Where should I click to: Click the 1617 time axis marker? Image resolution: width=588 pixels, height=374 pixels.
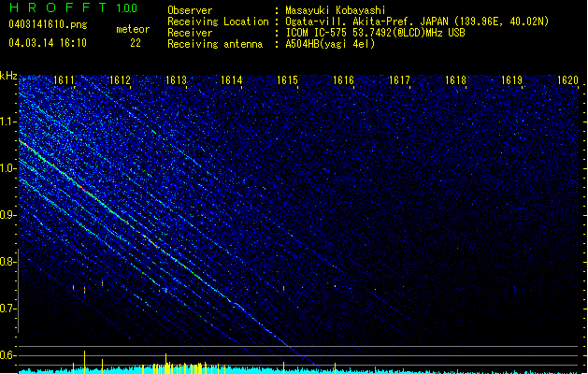point(400,80)
